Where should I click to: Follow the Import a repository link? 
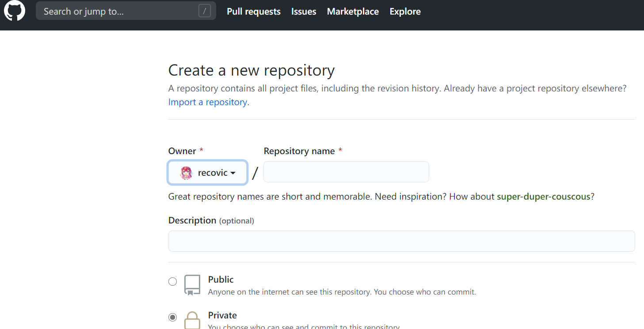(209, 102)
